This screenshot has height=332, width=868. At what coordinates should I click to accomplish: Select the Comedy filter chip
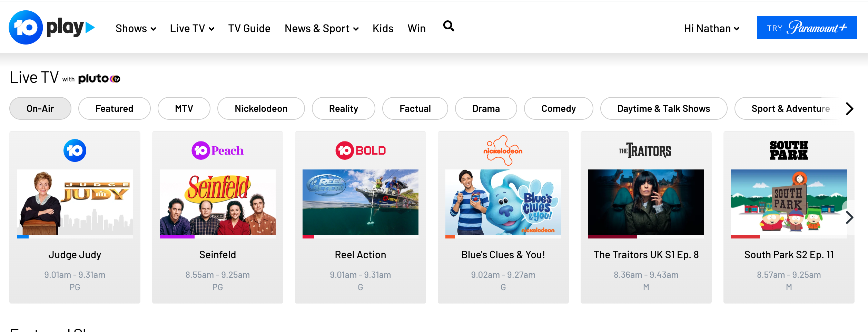pos(559,108)
